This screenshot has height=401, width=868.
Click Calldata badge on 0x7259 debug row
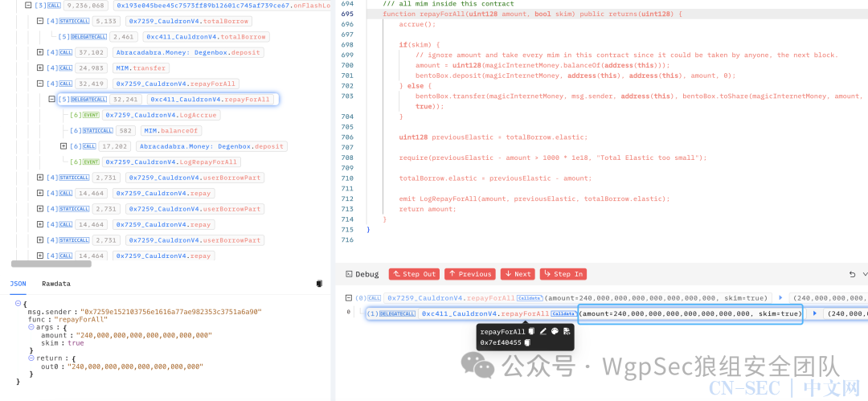point(530,298)
